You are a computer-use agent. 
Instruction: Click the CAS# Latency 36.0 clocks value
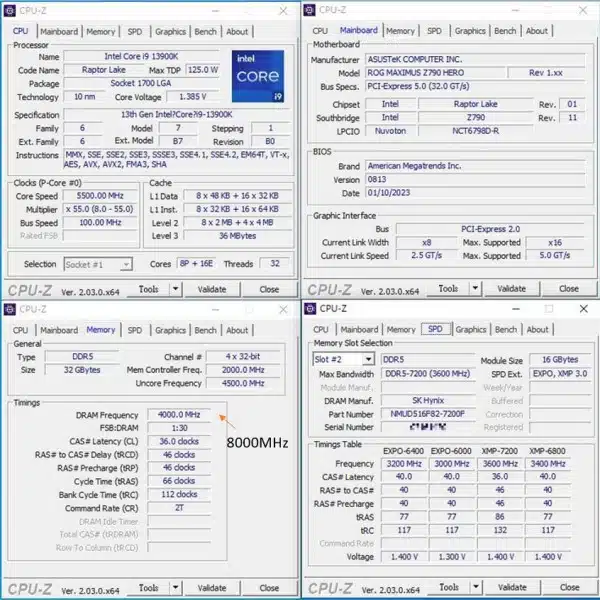click(x=179, y=441)
